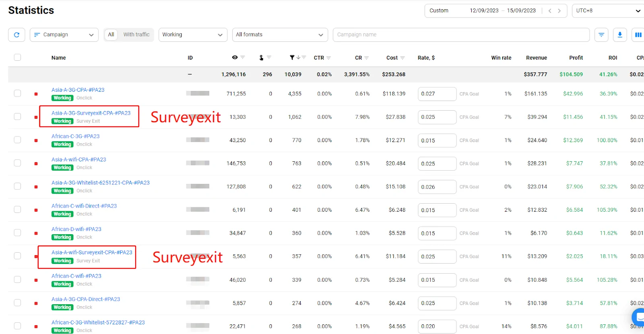Open the column settings icon
This screenshot has height=334, width=644.
(x=638, y=35)
